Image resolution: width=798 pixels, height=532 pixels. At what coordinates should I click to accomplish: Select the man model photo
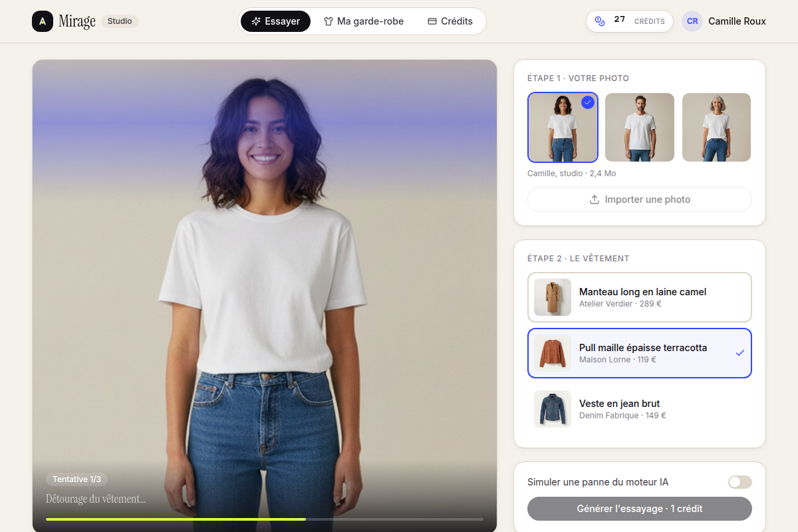click(640, 127)
